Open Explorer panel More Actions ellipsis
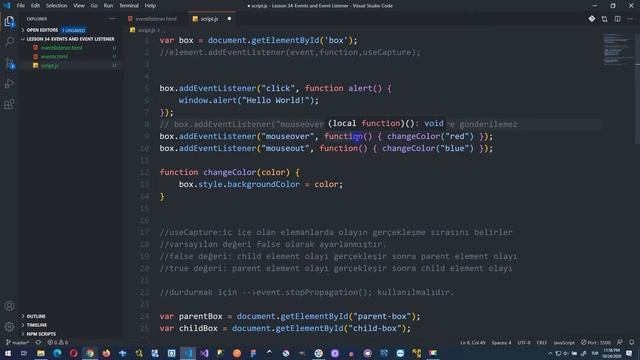 [x=112, y=19]
